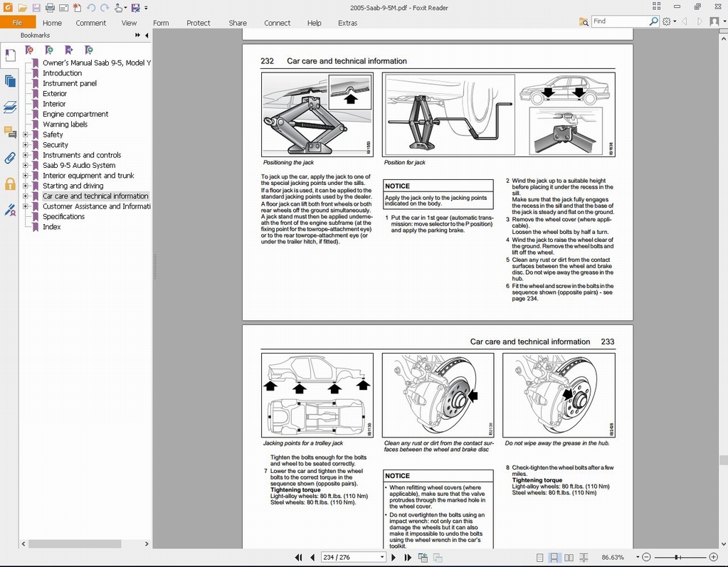Open the Share tab
728x567 pixels.
click(x=238, y=23)
